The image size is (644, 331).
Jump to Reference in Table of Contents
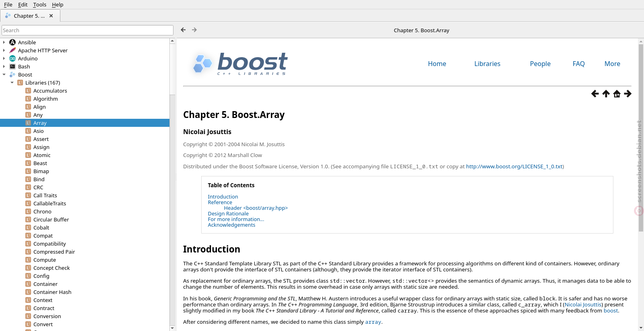[x=220, y=202]
